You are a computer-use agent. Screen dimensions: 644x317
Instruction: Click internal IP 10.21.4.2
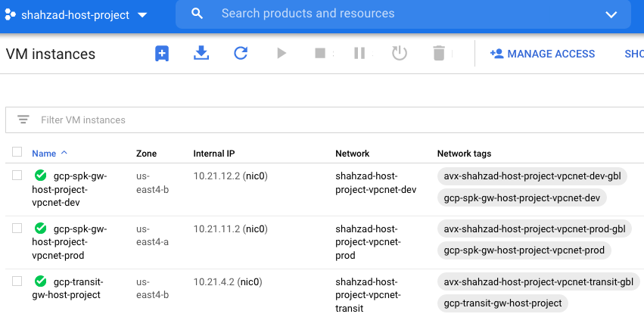[x=213, y=282]
